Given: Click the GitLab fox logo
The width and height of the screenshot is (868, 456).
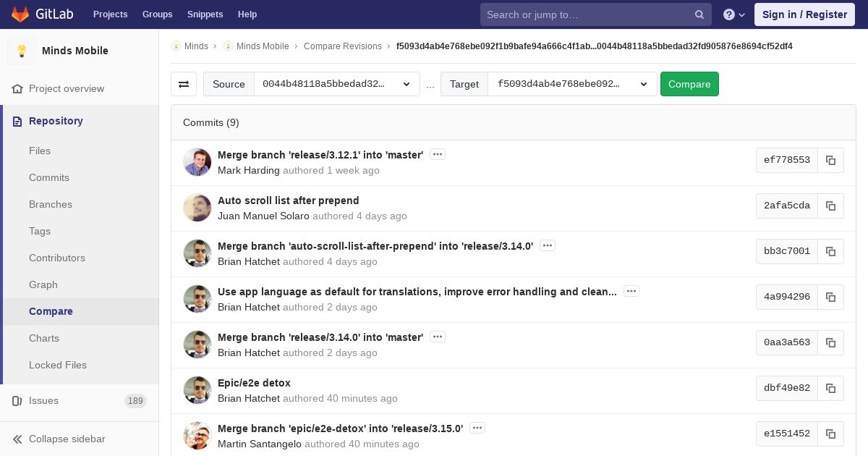Looking at the screenshot, I should click(x=20, y=14).
